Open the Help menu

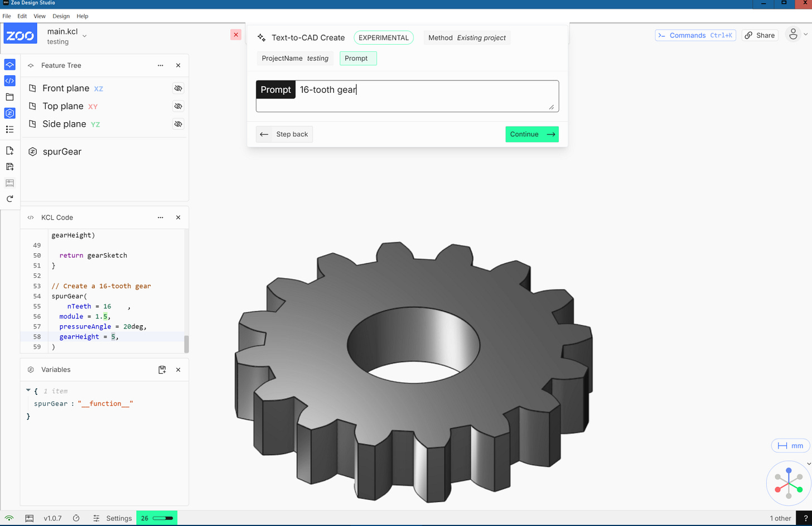(x=83, y=16)
